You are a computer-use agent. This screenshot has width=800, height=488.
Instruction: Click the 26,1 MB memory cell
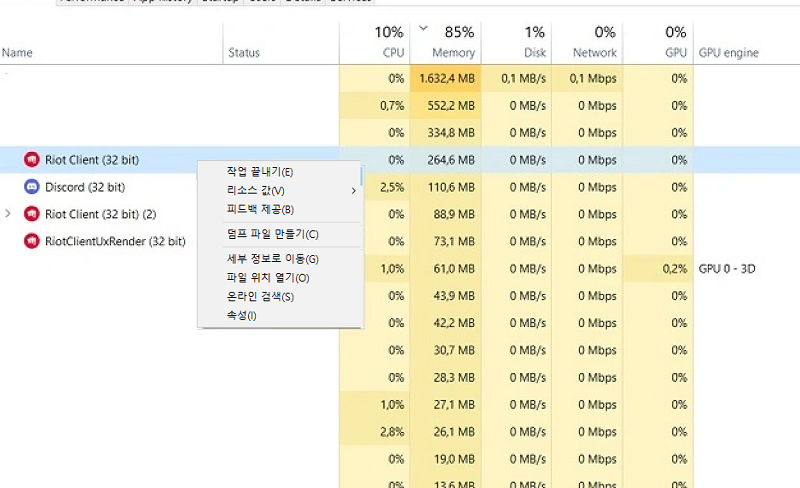(x=446, y=432)
